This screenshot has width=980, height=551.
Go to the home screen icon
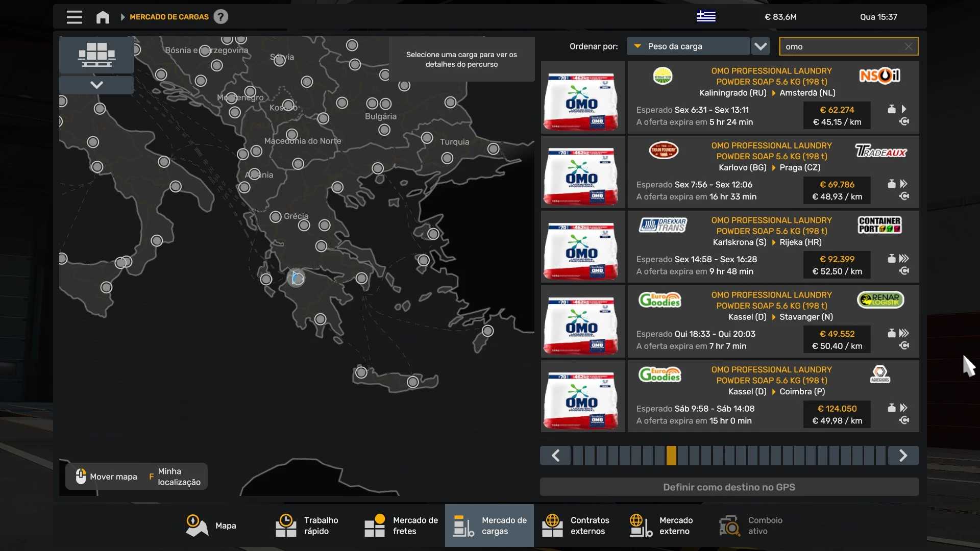103,17
